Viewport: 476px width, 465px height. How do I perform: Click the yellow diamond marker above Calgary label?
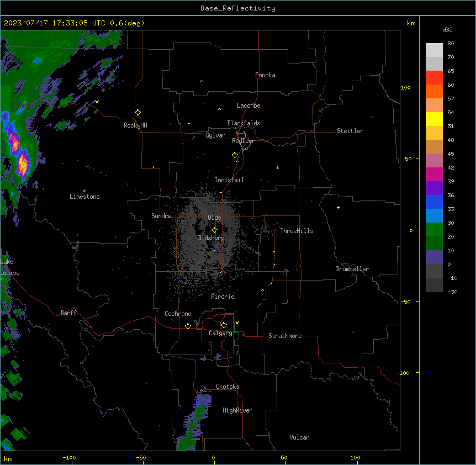pos(224,325)
